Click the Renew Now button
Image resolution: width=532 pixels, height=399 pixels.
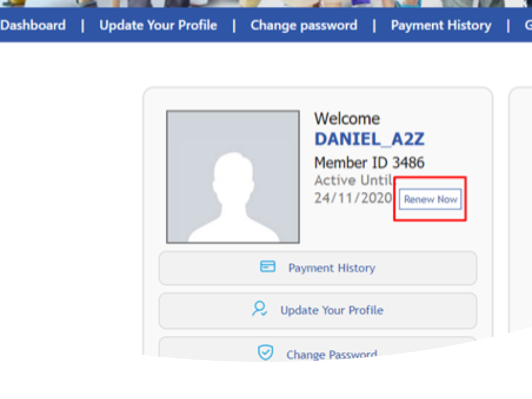click(430, 199)
